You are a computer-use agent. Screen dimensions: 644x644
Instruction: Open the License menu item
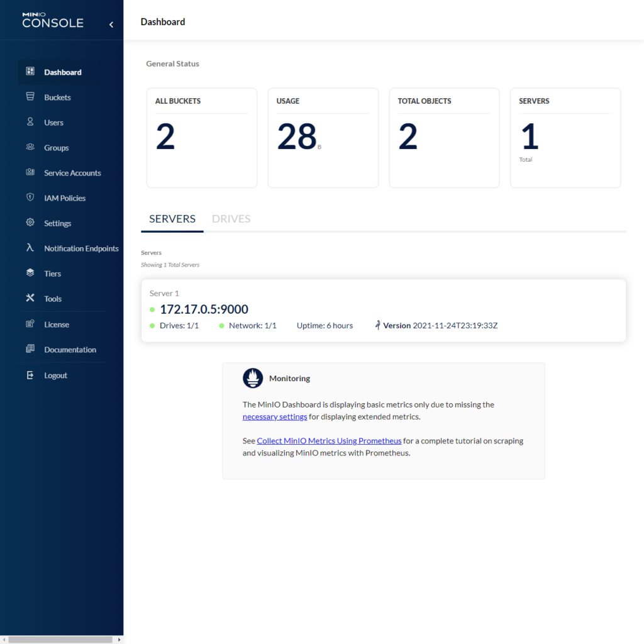tap(56, 325)
